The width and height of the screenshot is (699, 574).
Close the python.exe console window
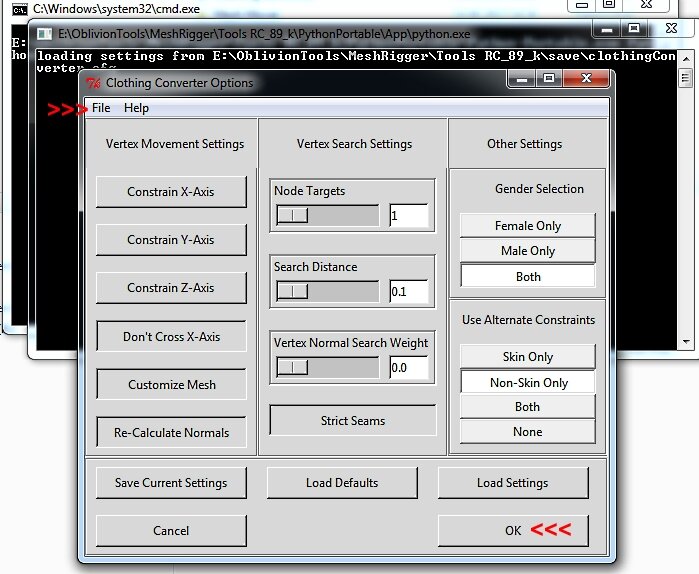coord(671,29)
